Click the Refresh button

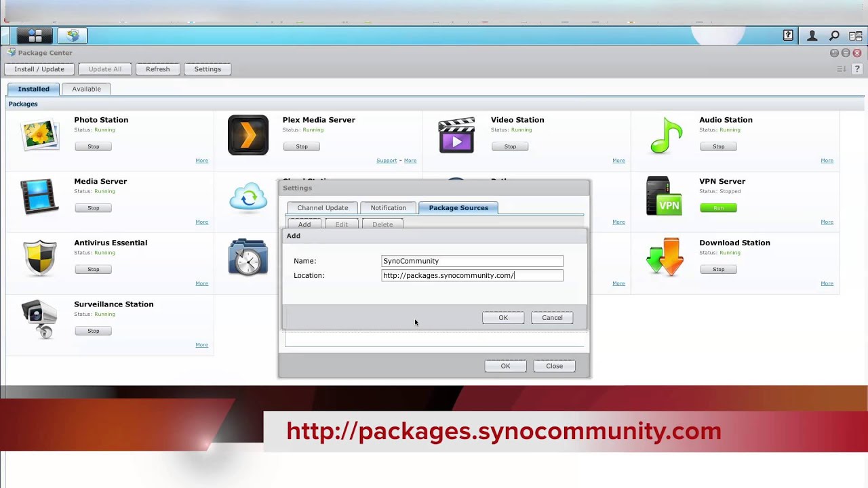pyautogui.click(x=157, y=69)
